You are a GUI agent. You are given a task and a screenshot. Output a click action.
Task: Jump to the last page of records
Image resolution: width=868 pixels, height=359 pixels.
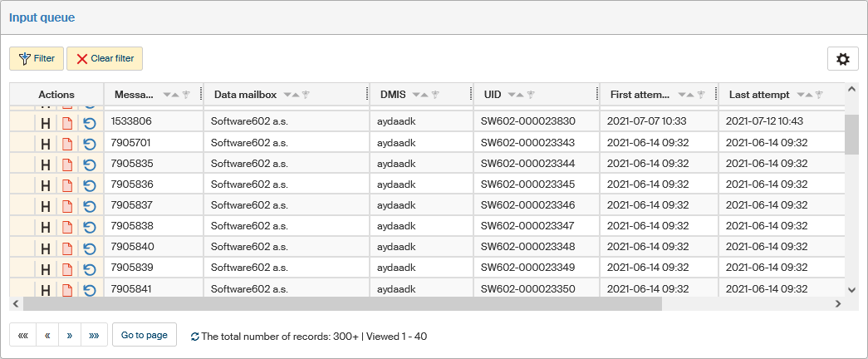(94, 336)
